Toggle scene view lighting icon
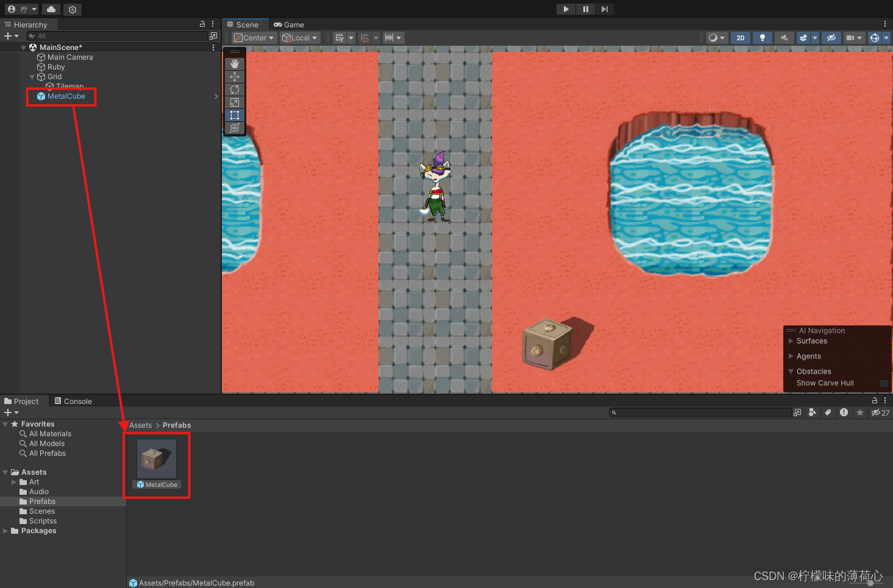Image resolution: width=893 pixels, height=588 pixels. (763, 37)
